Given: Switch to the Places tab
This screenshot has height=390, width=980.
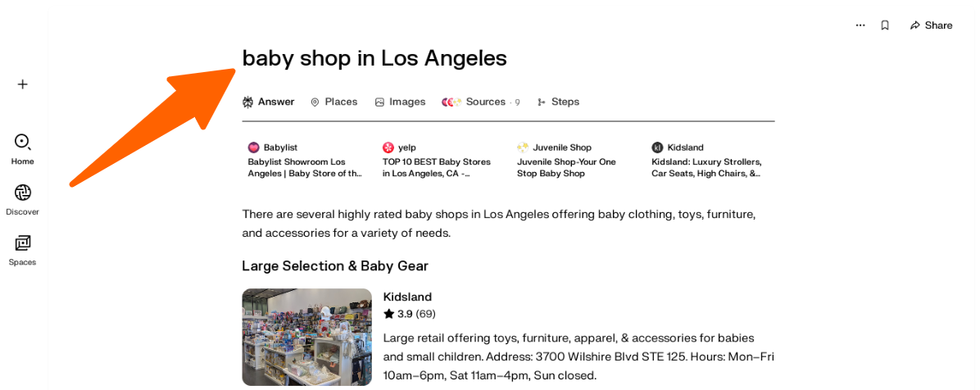Looking at the screenshot, I should 333,102.
